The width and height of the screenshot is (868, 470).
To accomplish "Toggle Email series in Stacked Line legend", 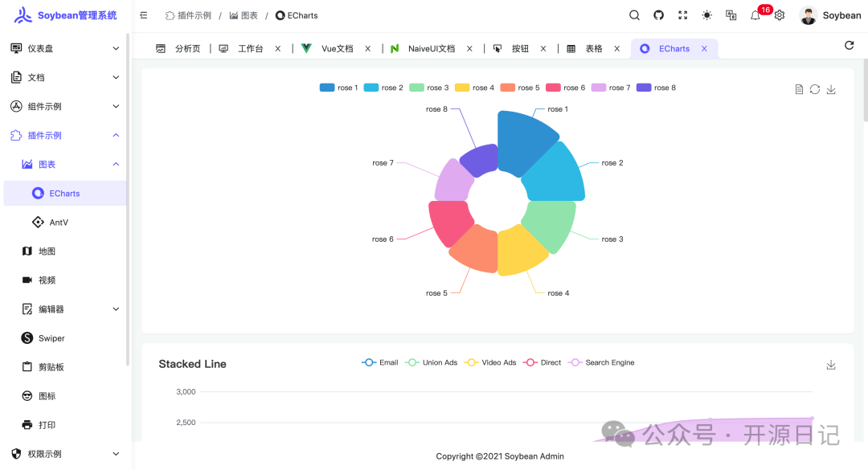I will (x=379, y=362).
